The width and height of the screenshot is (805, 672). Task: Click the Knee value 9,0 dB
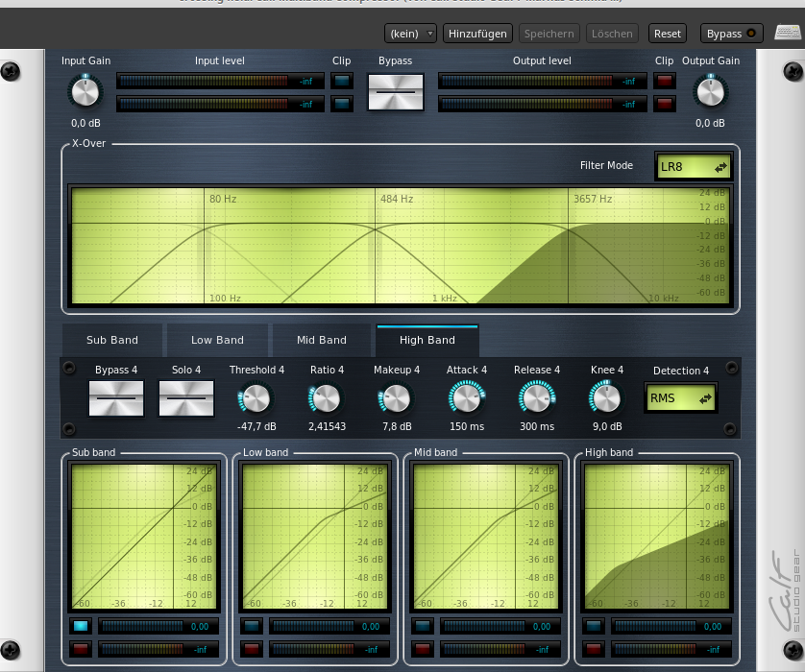[607, 426]
